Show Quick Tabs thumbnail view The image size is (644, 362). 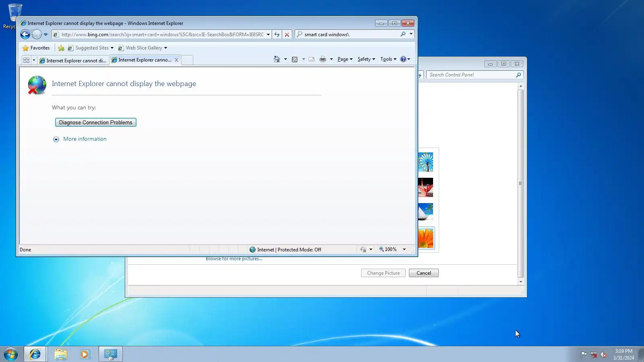26,60
